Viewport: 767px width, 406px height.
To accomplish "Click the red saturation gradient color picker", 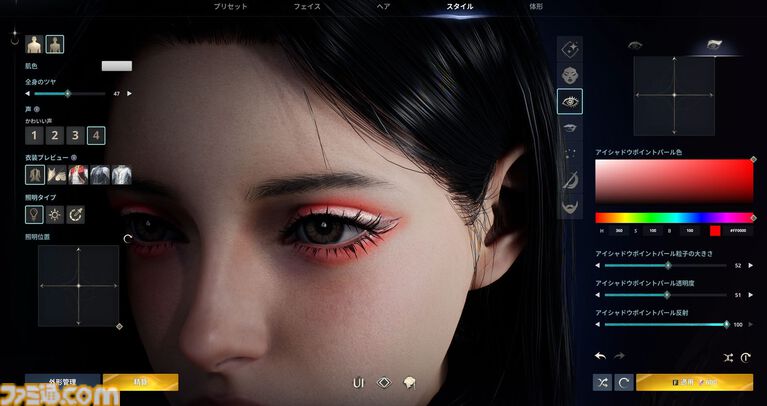I will pyautogui.click(x=674, y=181).
